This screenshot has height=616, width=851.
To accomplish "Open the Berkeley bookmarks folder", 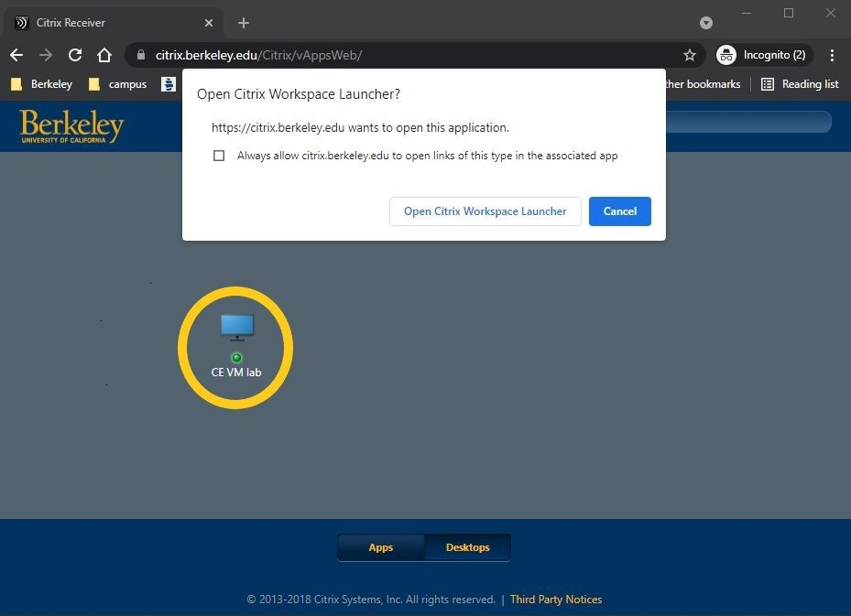I will coord(42,84).
